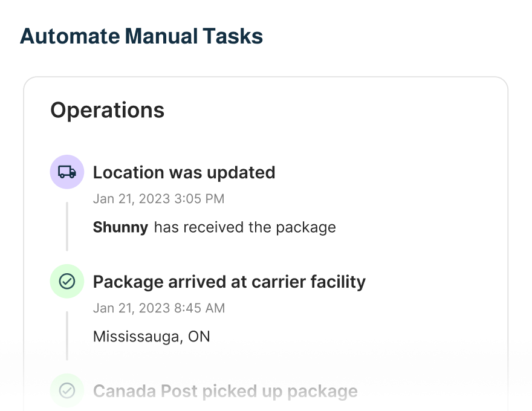Click the timeline connector line below truck icon
The image size is (532, 411).
coord(66,226)
